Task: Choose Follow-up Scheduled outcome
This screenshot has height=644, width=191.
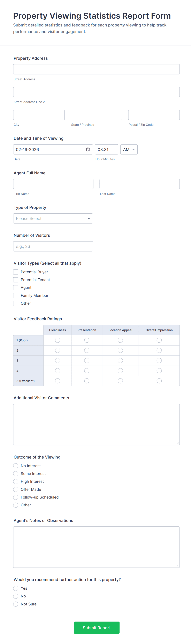Action: coord(16,497)
